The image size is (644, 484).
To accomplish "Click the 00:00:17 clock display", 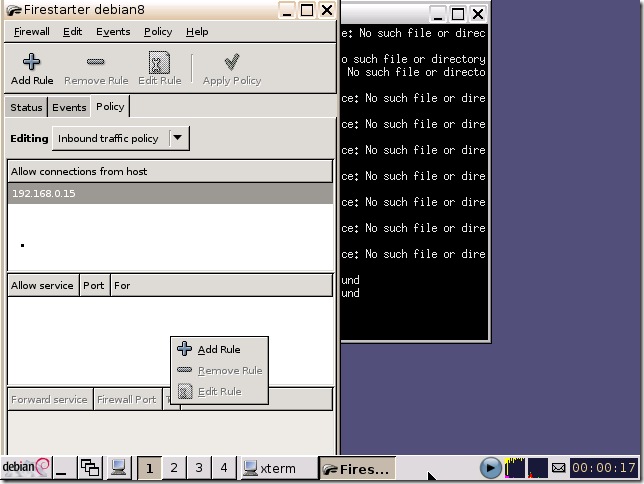I will pyautogui.click(x=604, y=468).
